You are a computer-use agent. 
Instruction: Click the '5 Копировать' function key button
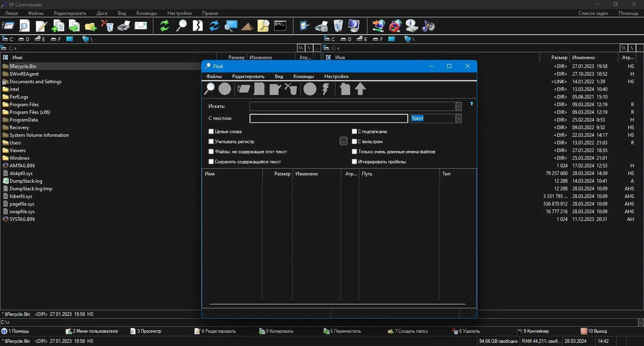(x=276, y=331)
